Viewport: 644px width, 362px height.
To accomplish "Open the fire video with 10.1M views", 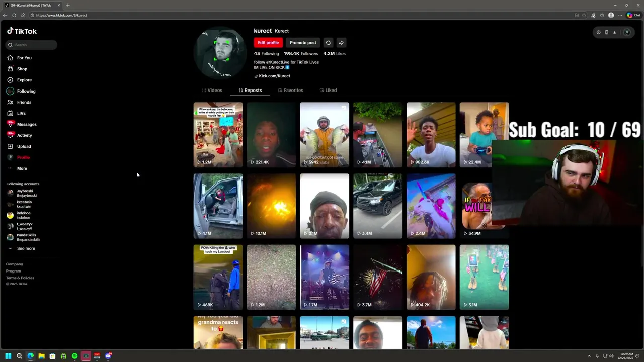I will coord(271,206).
